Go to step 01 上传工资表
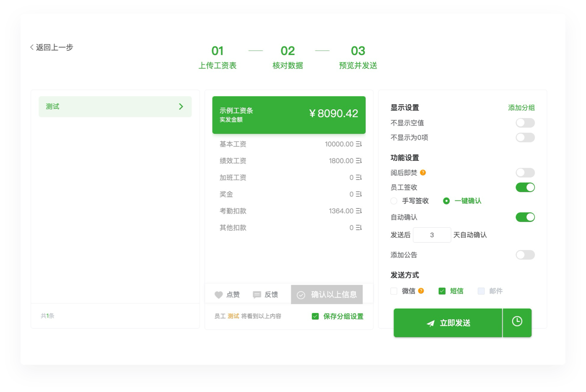Viewport: 586px width, 392px height. pos(217,57)
